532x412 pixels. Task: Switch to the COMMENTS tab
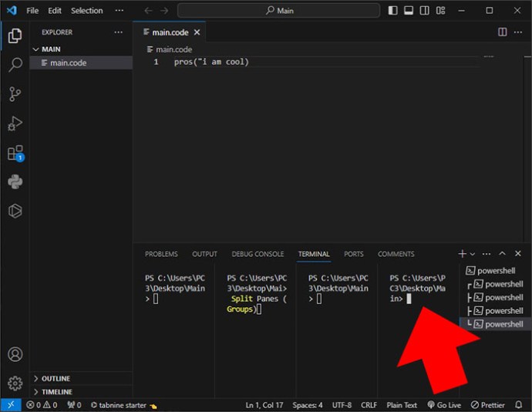point(396,254)
